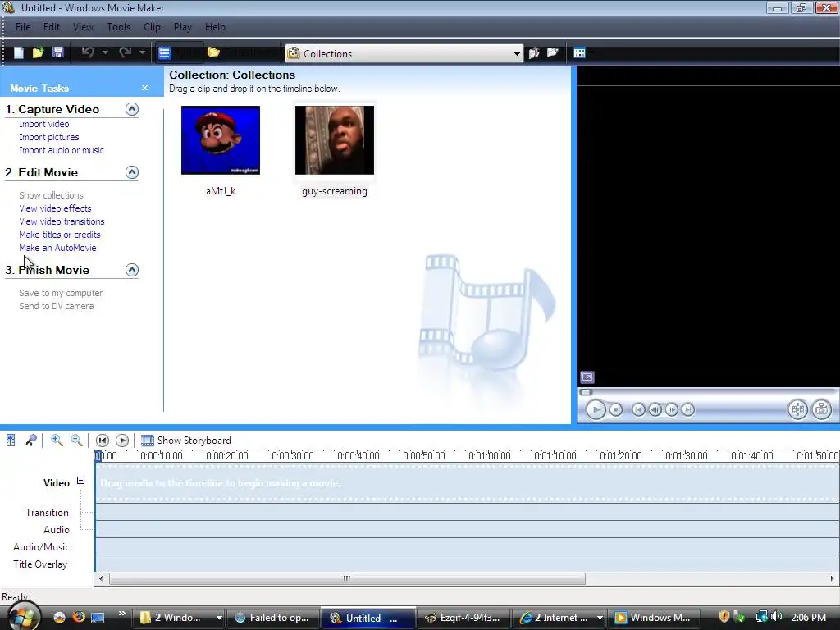This screenshot has height=630, width=840.
Task: Open the Clip menu
Action: click(152, 27)
